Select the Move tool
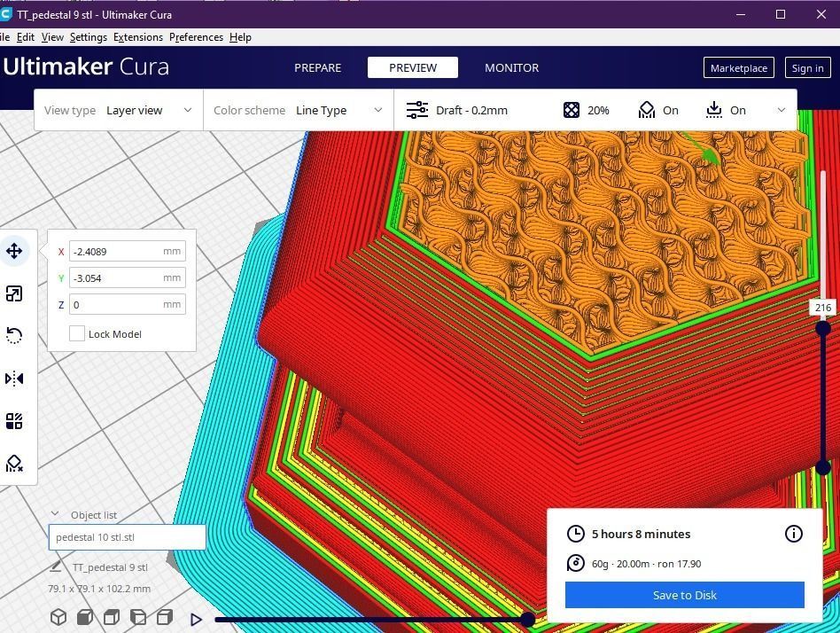The height and width of the screenshot is (633, 840). (x=14, y=251)
